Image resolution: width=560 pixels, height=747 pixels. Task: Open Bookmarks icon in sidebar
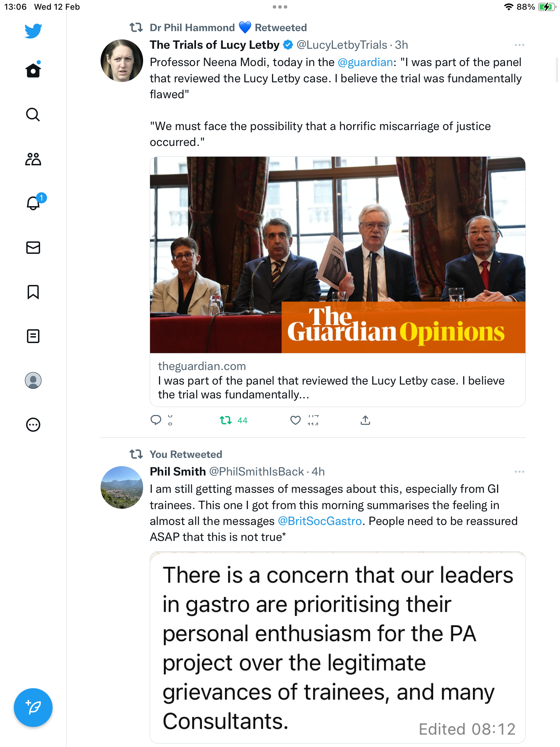[x=33, y=292]
